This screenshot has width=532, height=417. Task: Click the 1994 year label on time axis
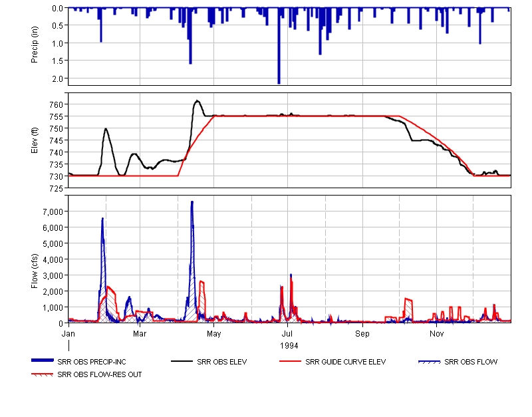pyautogui.click(x=289, y=346)
